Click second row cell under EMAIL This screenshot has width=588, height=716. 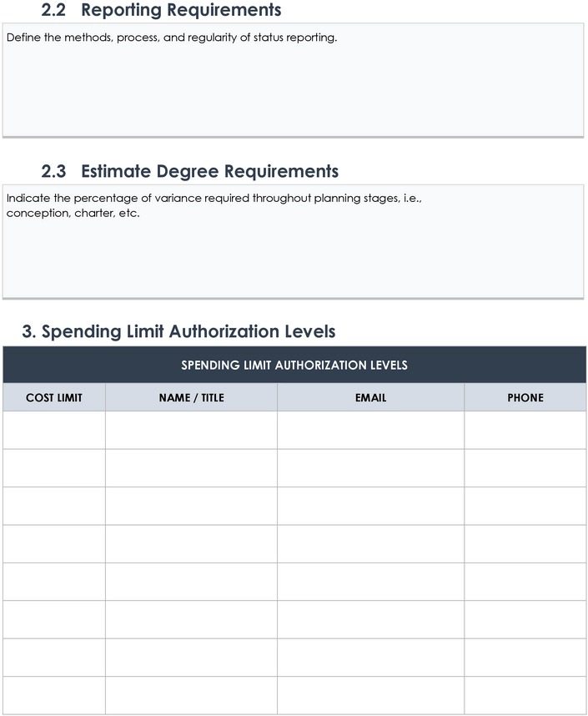370,468
